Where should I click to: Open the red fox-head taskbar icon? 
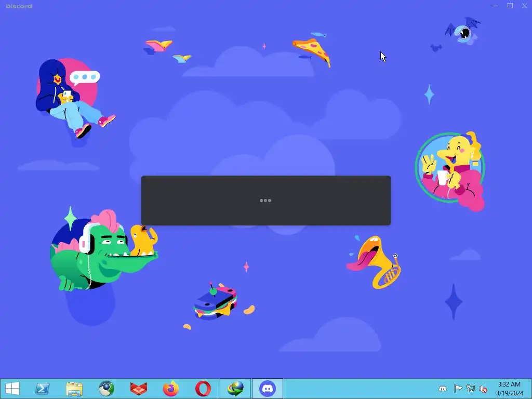(139, 389)
